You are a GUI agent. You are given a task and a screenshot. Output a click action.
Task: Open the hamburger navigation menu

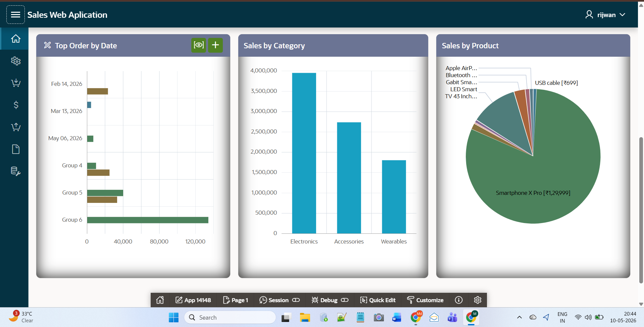[15, 15]
